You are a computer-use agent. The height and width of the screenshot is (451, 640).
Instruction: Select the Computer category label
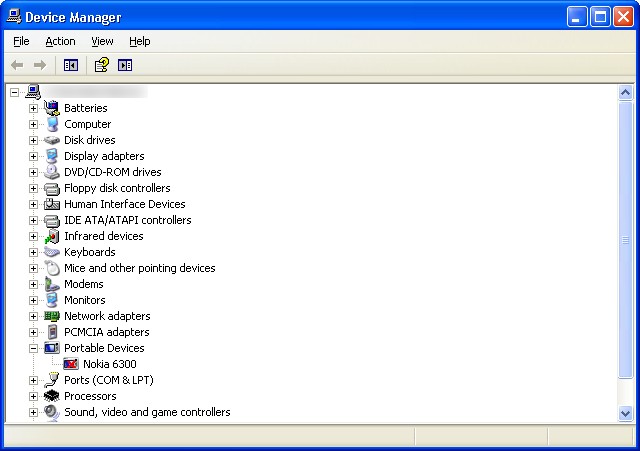[x=87, y=124]
